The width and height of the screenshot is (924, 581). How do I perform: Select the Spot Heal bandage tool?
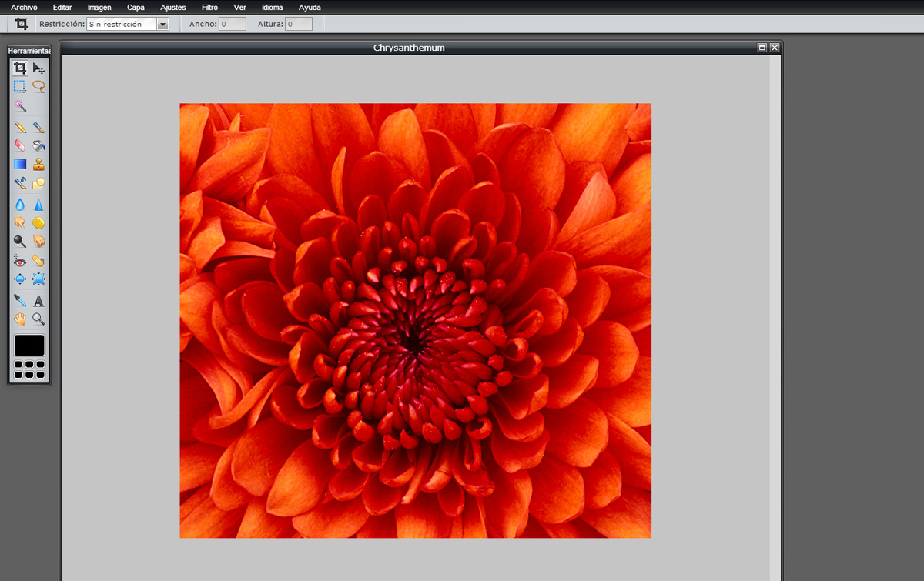(38, 261)
